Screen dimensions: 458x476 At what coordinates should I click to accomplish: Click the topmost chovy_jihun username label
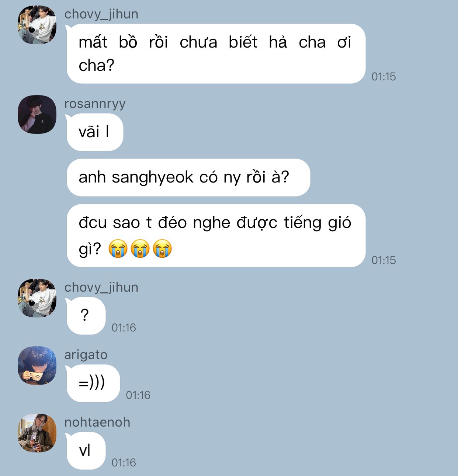pos(101,14)
